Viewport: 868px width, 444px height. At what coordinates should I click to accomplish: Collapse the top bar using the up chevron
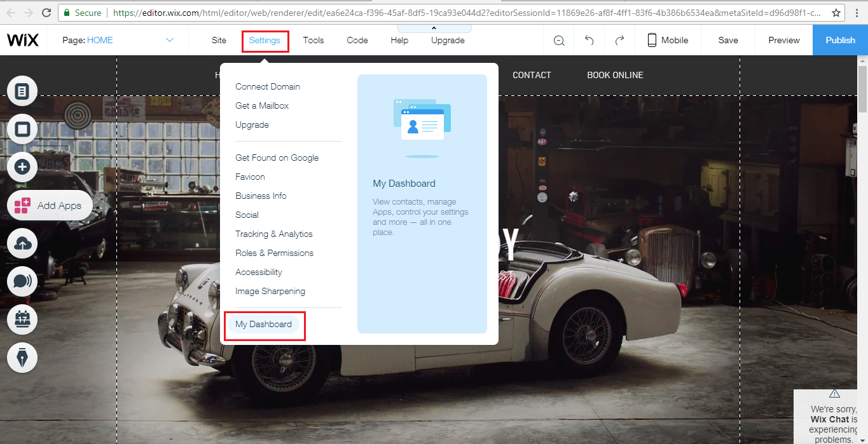(434, 29)
